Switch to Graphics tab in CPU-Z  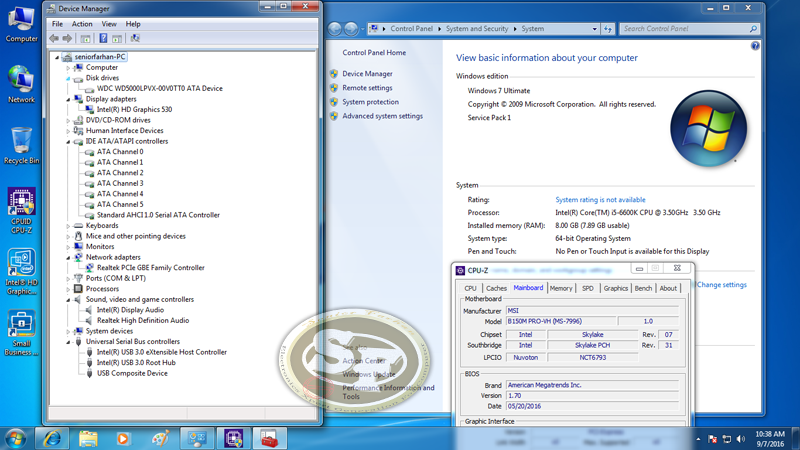[616, 288]
